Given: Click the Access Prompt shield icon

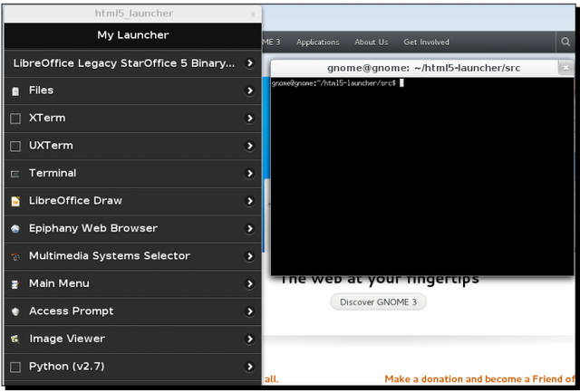Looking at the screenshot, I should pyautogui.click(x=15, y=311).
